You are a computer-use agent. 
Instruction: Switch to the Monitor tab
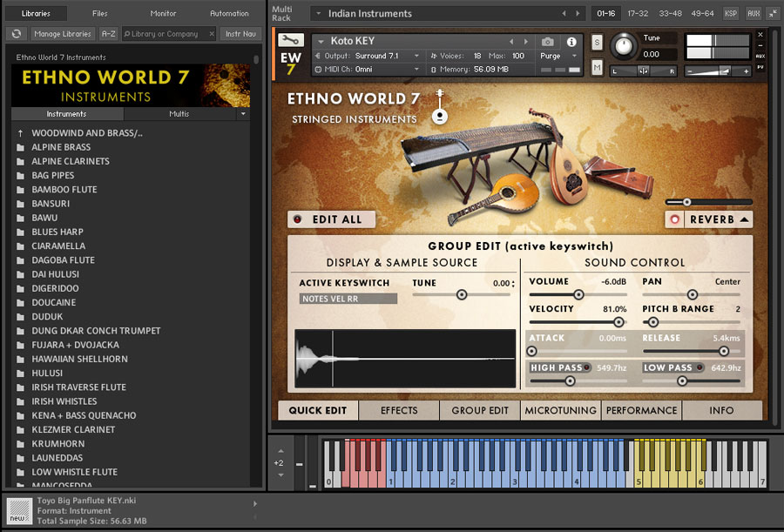[x=163, y=14]
